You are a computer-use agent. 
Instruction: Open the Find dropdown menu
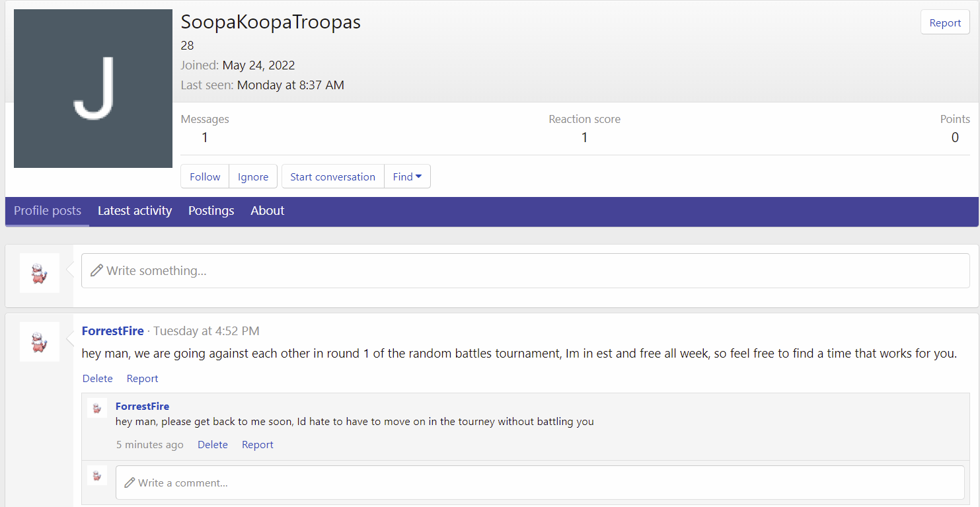(x=407, y=176)
